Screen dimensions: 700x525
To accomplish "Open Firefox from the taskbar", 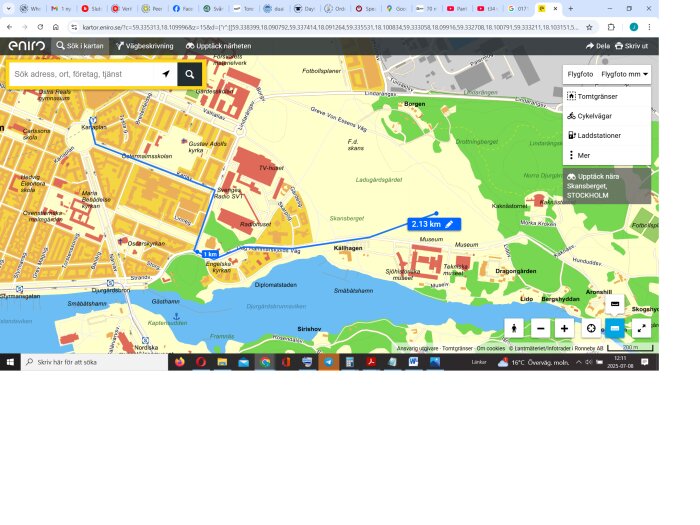I will [179, 362].
